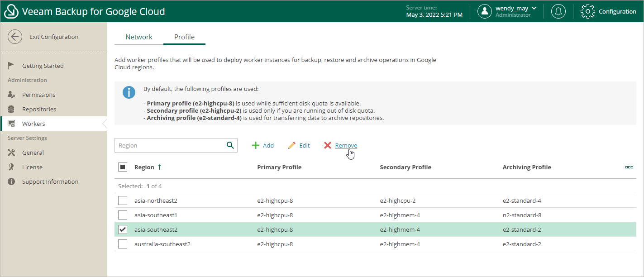Expand the wendy_may user dropdown arrow
This screenshot has width=644, height=277.
coord(534,8)
